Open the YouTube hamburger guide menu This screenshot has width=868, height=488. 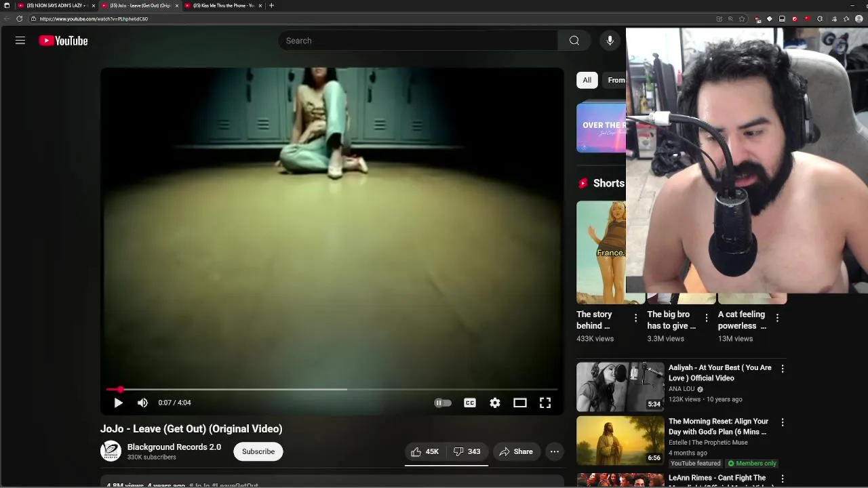click(x=20, y=41)
